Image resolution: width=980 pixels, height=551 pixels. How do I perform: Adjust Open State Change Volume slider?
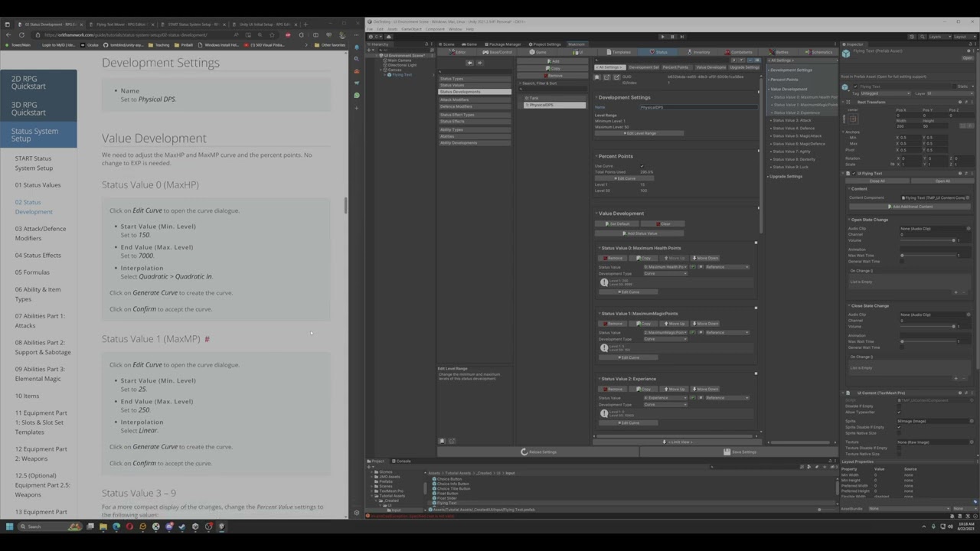929,240
